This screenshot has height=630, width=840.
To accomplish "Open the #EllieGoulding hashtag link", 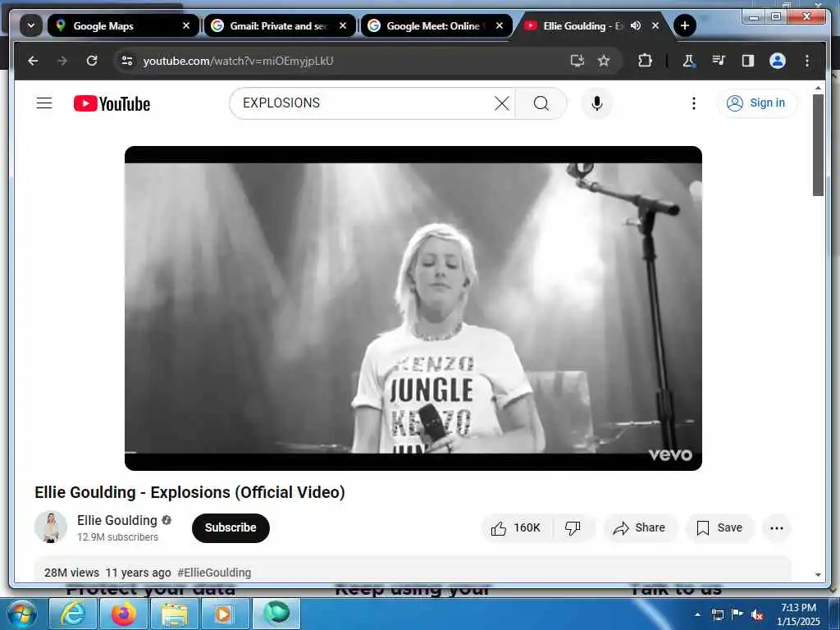I will 214,572.
